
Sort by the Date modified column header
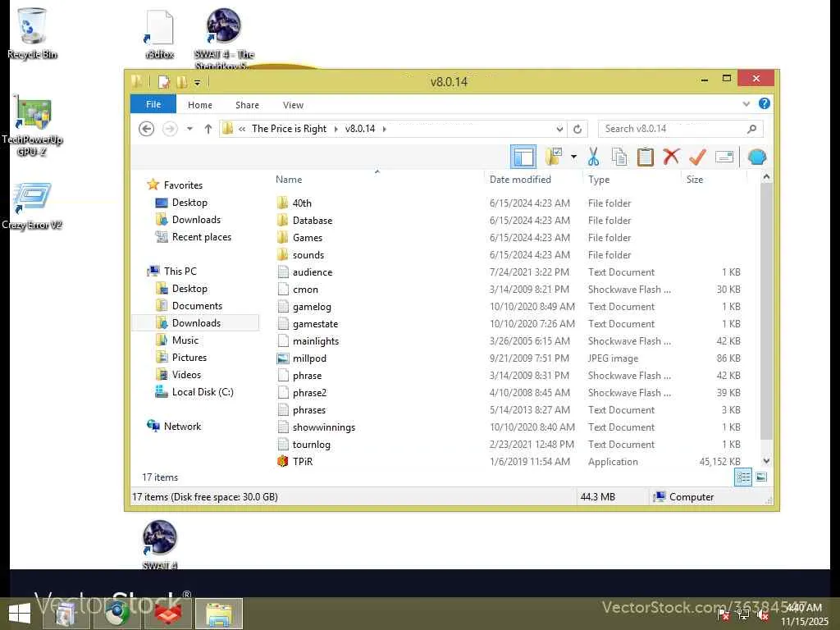point(520,180)
